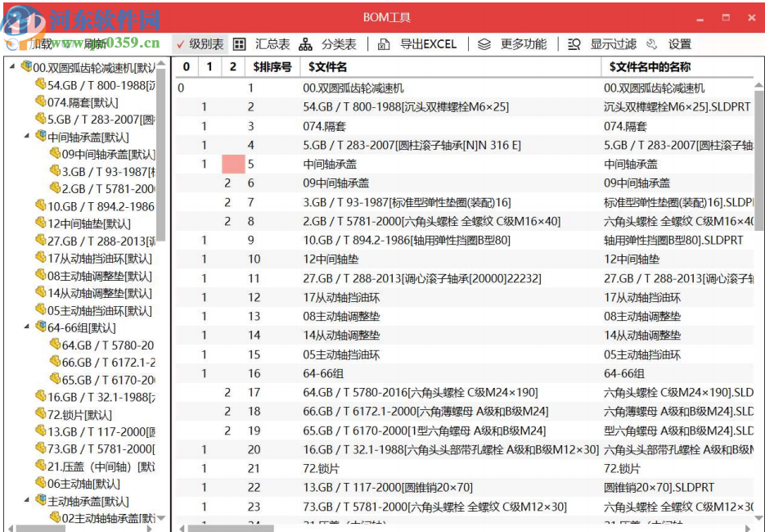Click the 导出EXCEL export icon
The image size is (765, 532).
384,44
